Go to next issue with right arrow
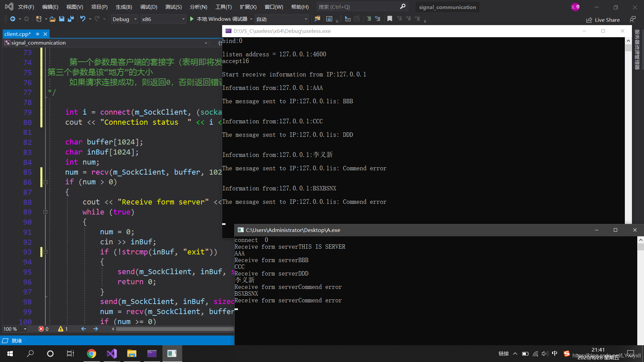The image size is (644, 362). coord(96,329)
